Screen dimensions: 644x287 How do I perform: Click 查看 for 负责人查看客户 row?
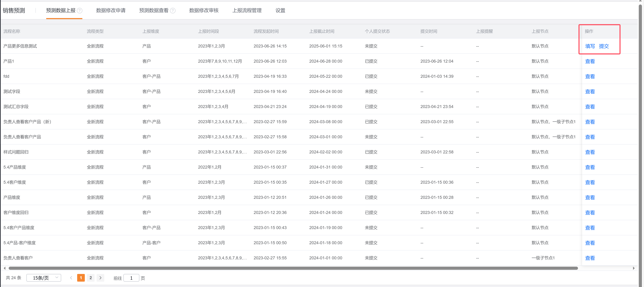[x=590, y=258]
